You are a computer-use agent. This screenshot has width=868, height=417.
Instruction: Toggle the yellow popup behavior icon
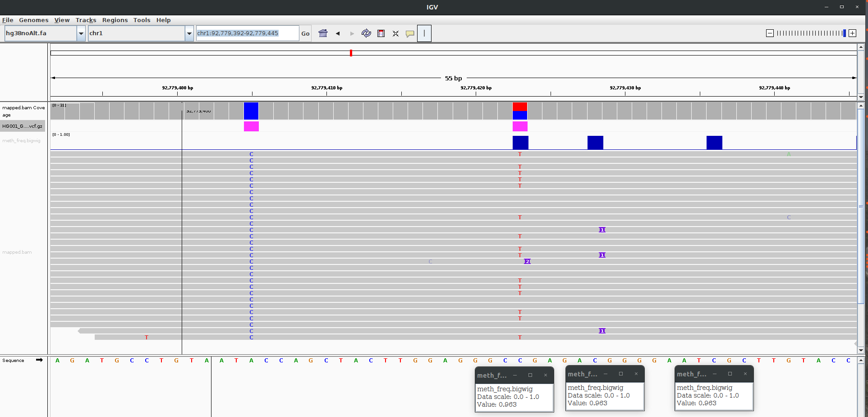point(410,33)
